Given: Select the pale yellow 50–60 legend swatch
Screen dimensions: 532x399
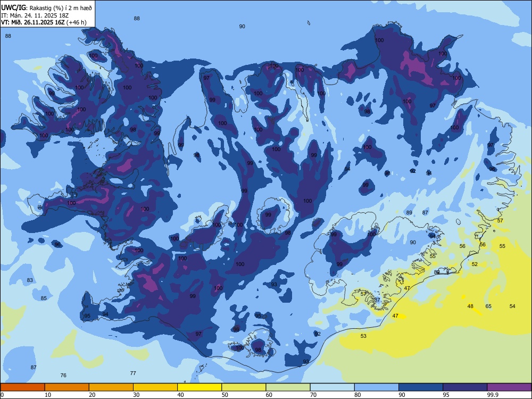Looking at the screenshot, I should pos(244,387).
